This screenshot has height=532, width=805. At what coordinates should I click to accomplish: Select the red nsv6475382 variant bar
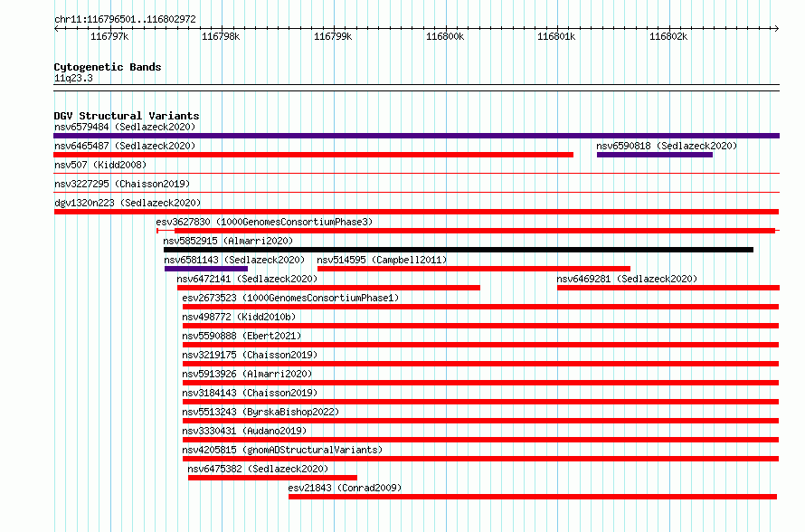(272, 478)
